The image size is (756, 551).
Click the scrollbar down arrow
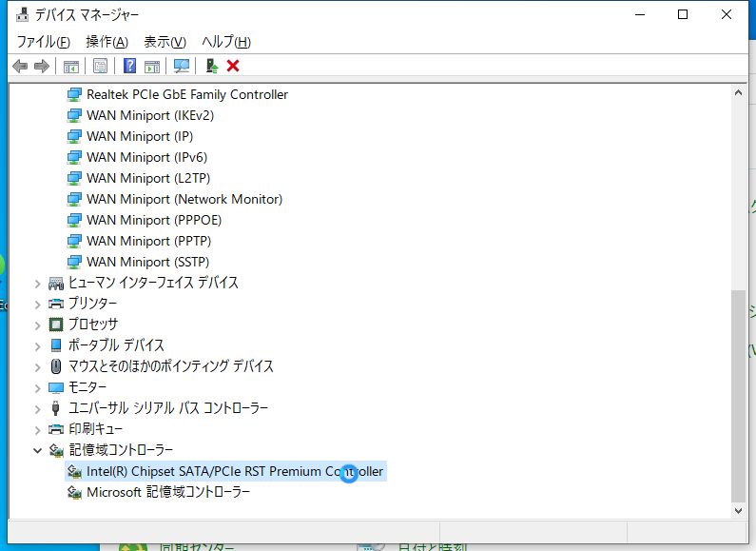(x=738, y=510)
